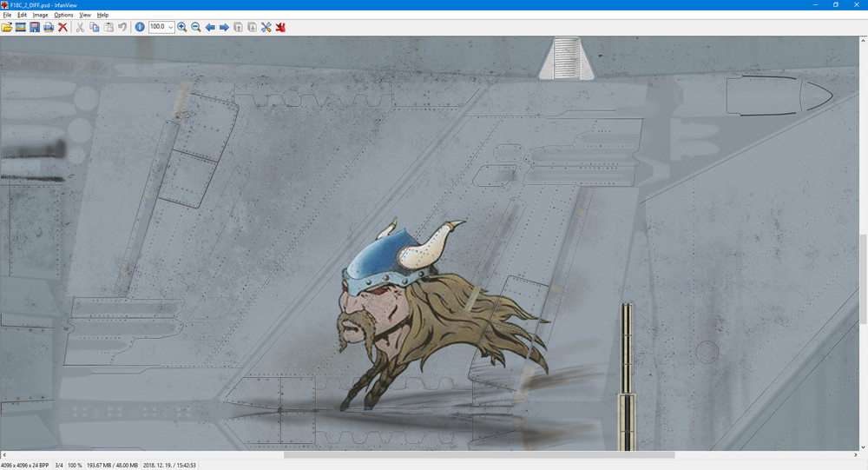868x470 pixels.
Task: Restore down the IrfanView window
Action: (x=835, y=5)
